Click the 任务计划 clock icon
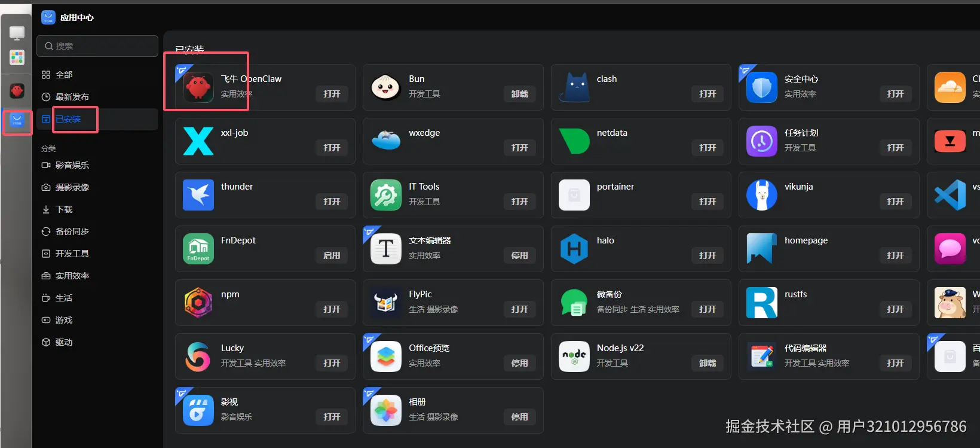 [x=762, y=141]
